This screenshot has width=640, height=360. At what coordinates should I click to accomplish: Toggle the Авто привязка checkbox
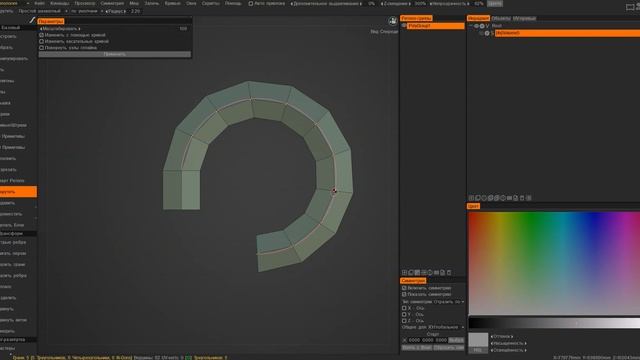[x=251, y=4]
